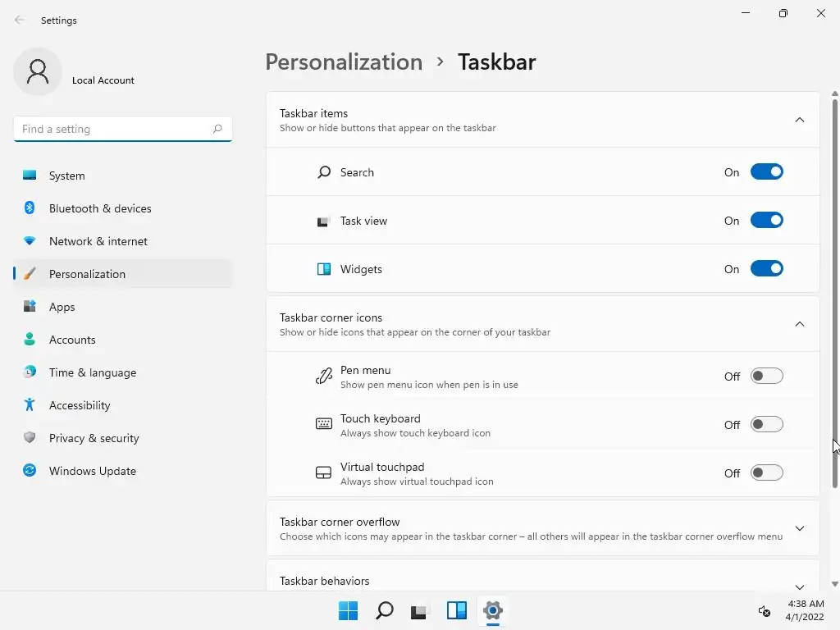Click the System monitor icon in sidebar
Image resolution: width=840 pixels, height=630 pixels.
30,176
